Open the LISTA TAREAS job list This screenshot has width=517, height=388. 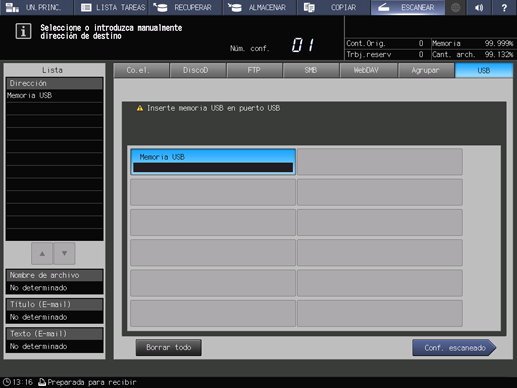coord(111,7)
